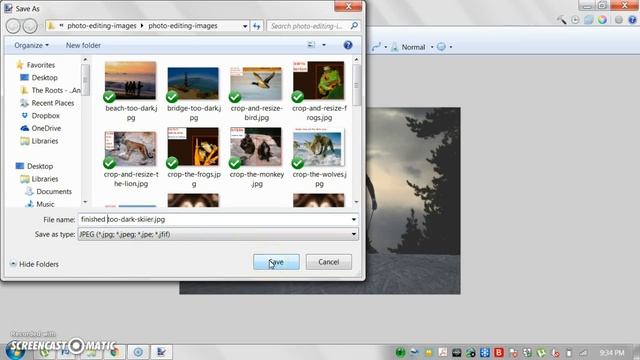Open the curve line style dropdown in Paint.NET
The image size is (640, 360).
coord(379,47)
